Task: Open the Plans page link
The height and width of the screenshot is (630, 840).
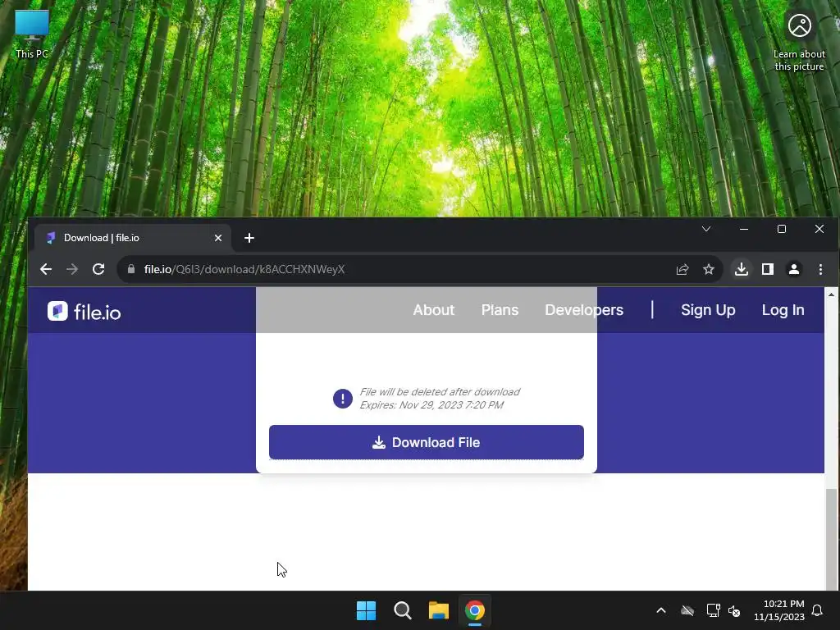Action: pos(500,310)
